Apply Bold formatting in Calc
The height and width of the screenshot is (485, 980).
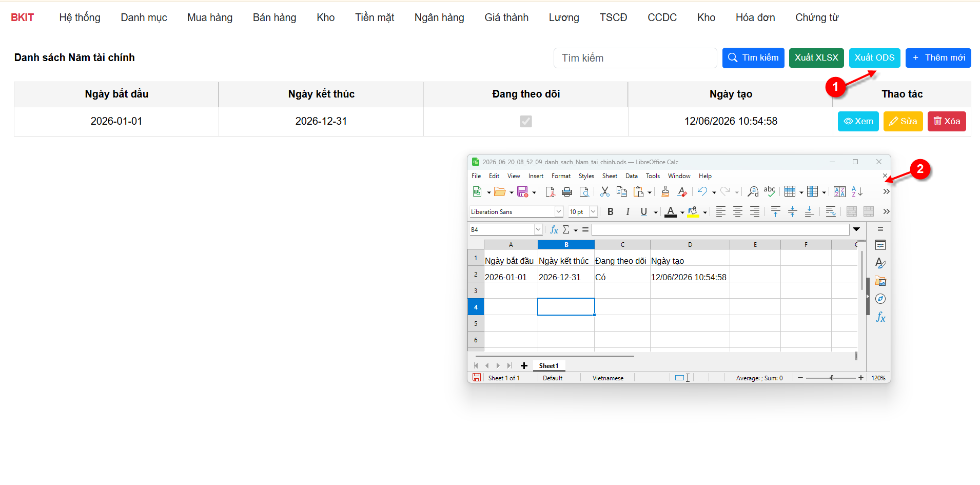pos(611,212)
